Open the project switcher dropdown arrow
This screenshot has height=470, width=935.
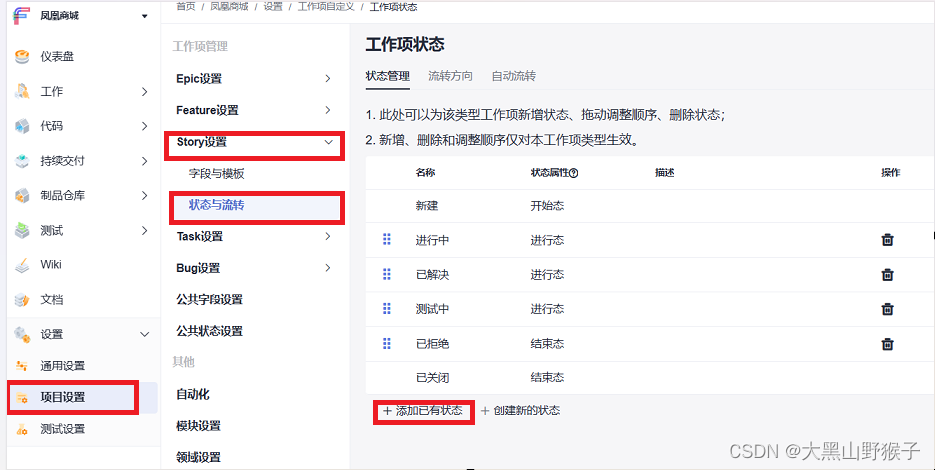point(144,16)
